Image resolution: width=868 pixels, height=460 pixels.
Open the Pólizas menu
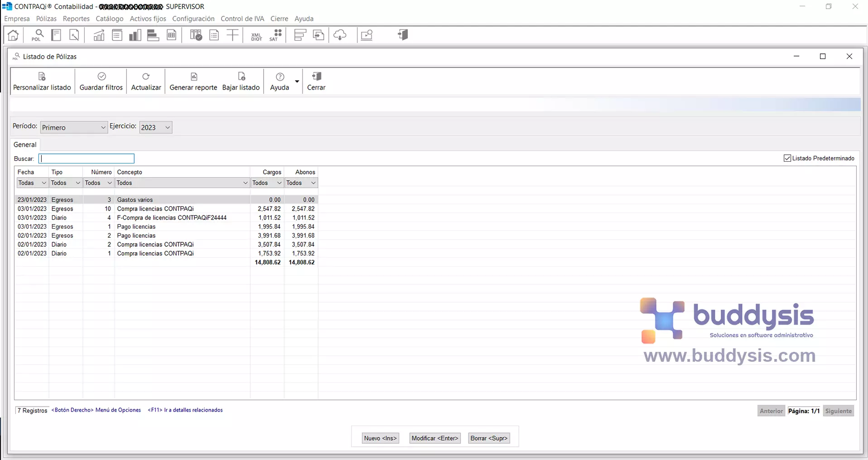(46, 19)
